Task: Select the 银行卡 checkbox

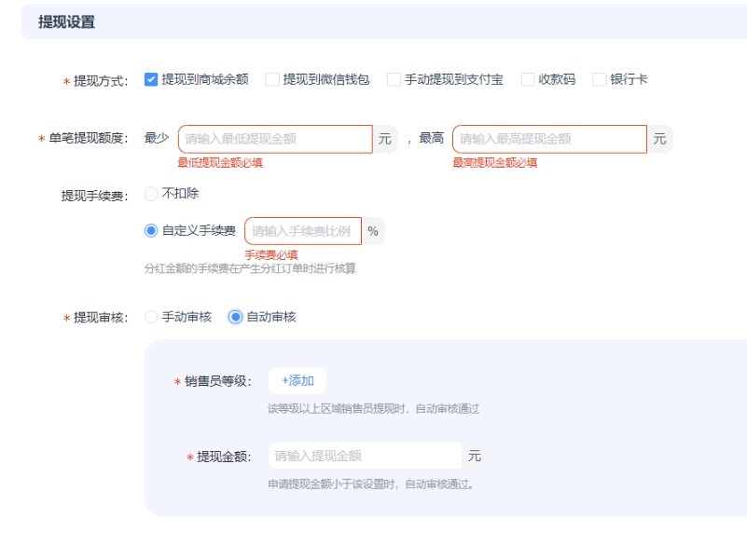Action: point(599,80)
